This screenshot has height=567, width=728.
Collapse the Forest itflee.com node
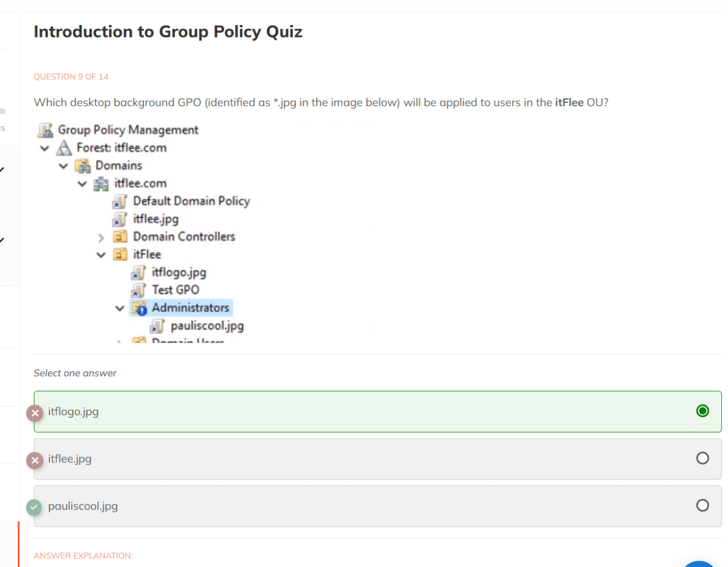45,148
